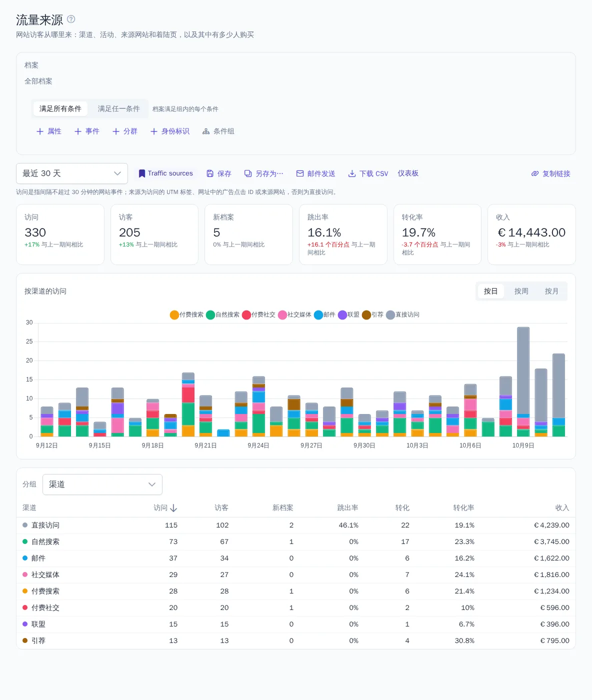This screenshot has height=700, width=592.
Task: Click the plus icon next to 身份标识
Action: pyautogui.click(x=154, y=131)
